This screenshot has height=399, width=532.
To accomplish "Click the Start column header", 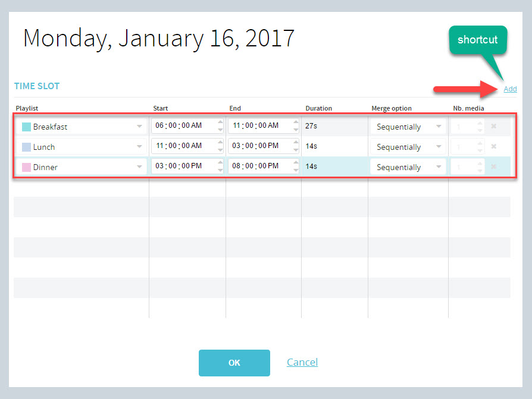I will (x=161, y=108).
